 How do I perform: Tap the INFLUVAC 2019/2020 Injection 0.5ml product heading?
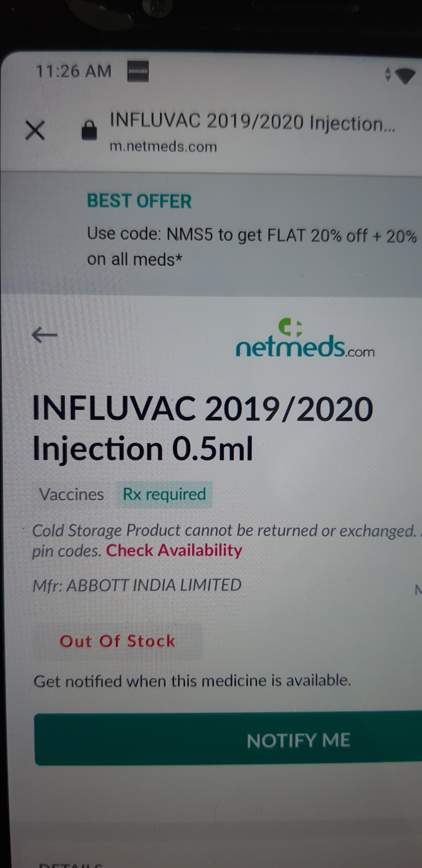click(x=202, y=428)
